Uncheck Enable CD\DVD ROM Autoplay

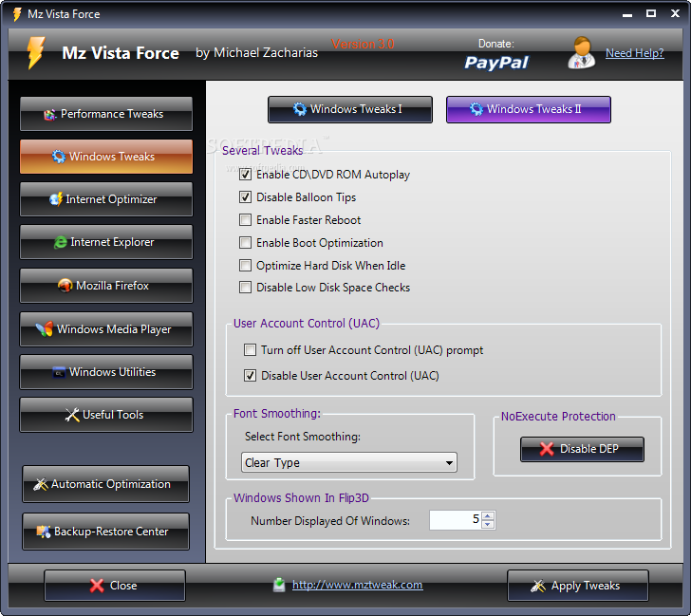245,175
